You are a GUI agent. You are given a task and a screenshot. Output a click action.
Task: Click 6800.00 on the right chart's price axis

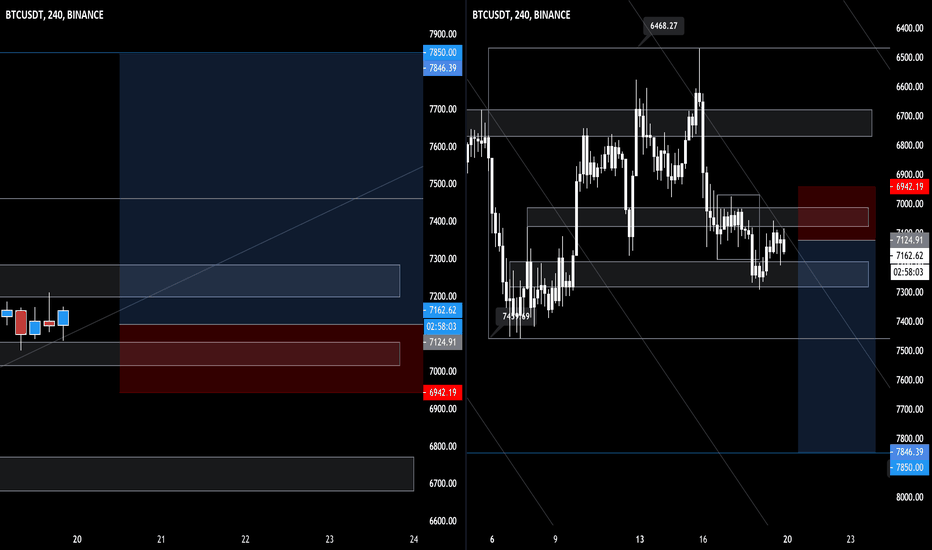[x=909, y=146]
